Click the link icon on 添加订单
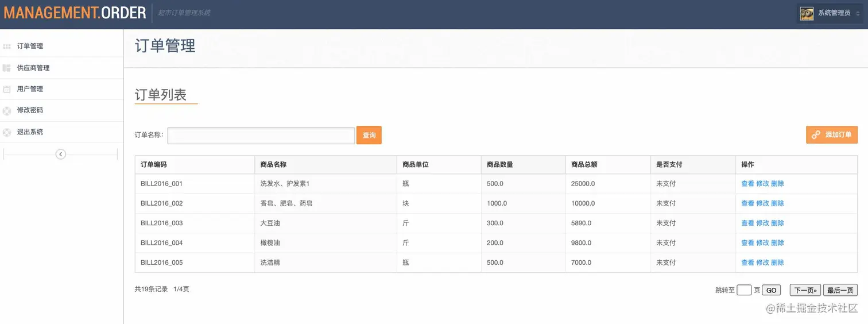This screenshot has height=324, width=868. [816, 135]
